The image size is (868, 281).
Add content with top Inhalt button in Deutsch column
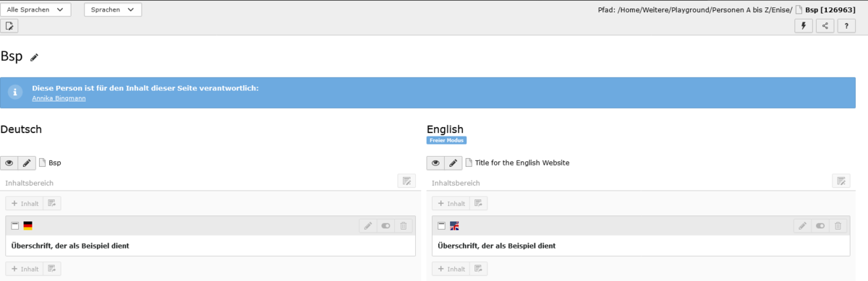[24, 204]
